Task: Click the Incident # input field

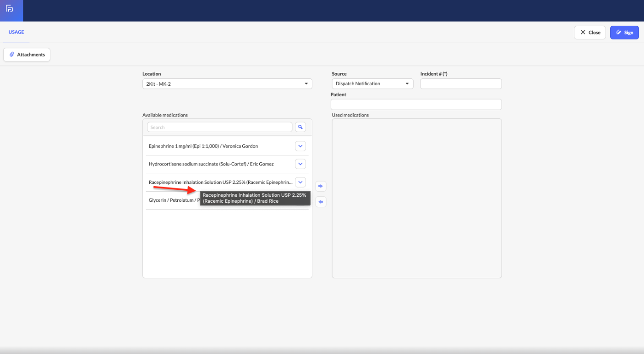Action: point(460,84)
